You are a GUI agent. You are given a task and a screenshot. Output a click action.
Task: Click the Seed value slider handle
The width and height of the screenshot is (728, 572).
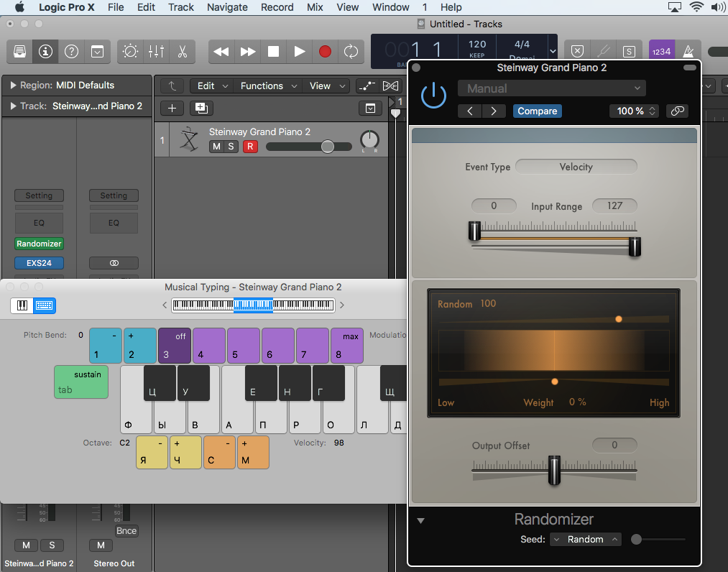click(636, 540)
